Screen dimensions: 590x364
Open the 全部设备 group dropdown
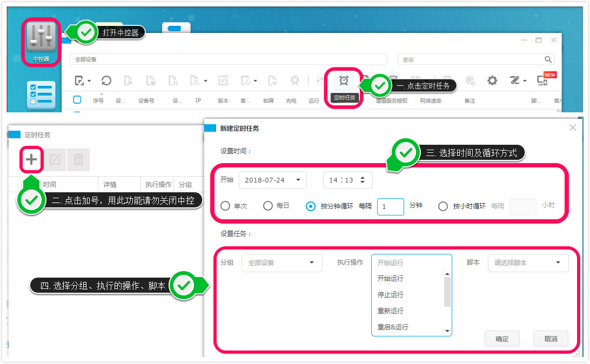pyautogui.click(x=281, y=263)
